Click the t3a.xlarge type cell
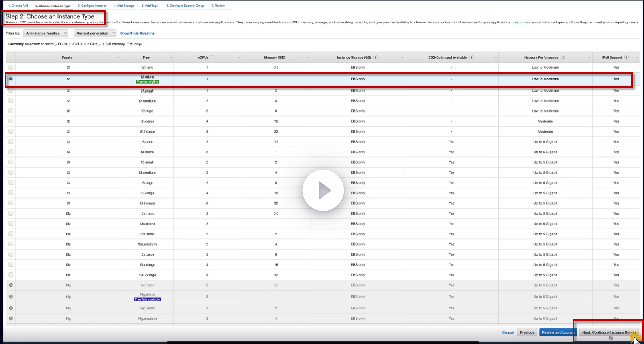 click(147, 265)
